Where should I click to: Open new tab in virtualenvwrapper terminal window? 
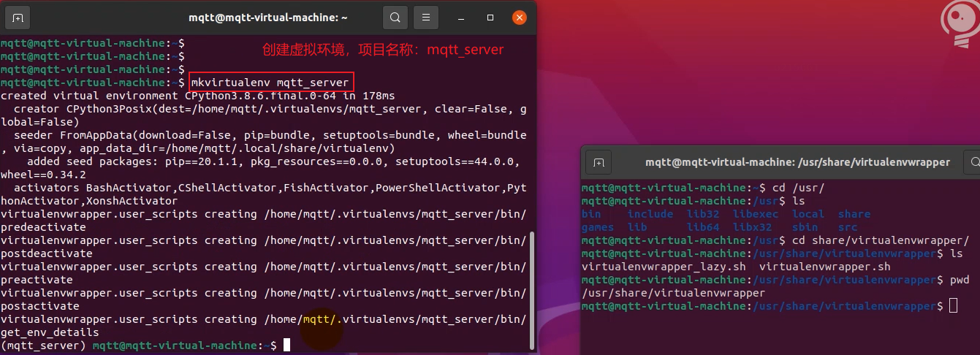point(599,162)
